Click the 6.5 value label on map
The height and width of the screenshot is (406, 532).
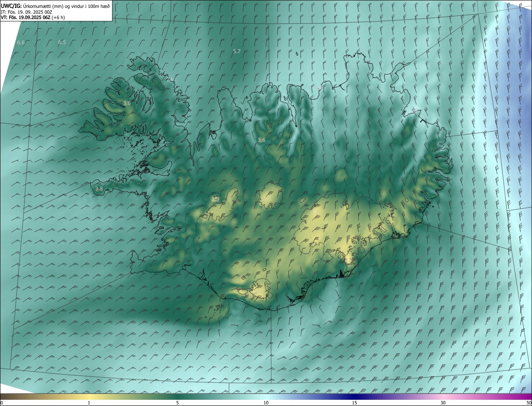(62, 42)
